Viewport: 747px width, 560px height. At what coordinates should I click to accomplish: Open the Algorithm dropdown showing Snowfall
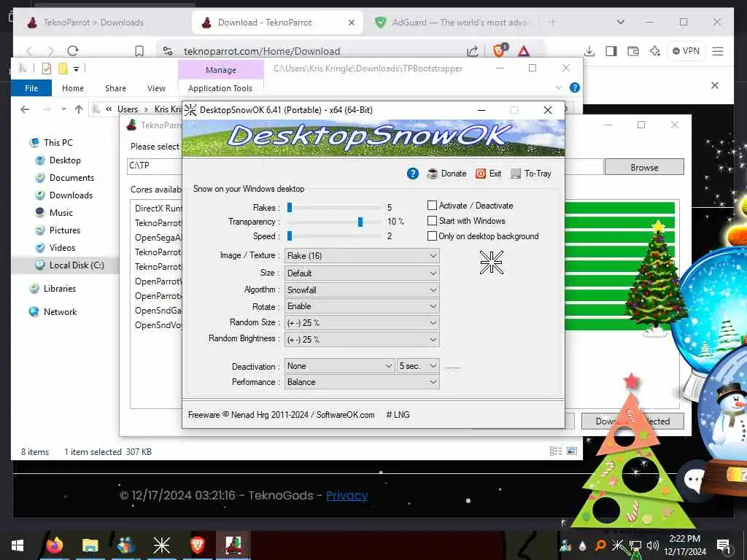[x=362, y=290]
